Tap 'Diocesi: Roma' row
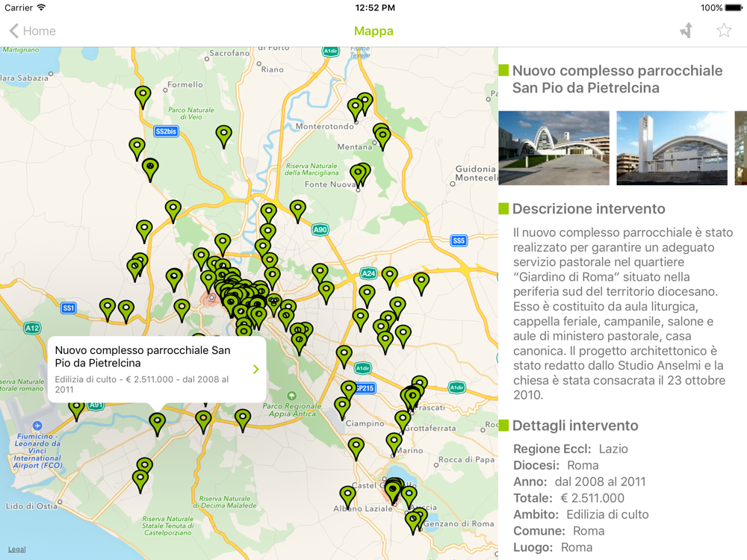This screenshot has width=747, height=560. coord(556,465)
